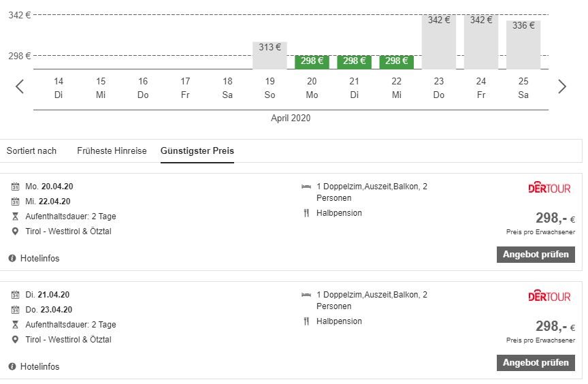The image size is (588, 384).
Task: Click DERTOUR logo in second offer
Action: [549, 296]
